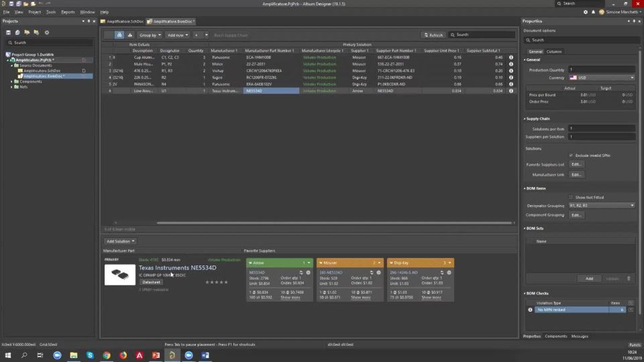Click the BOM toolbar Search field

482,35
